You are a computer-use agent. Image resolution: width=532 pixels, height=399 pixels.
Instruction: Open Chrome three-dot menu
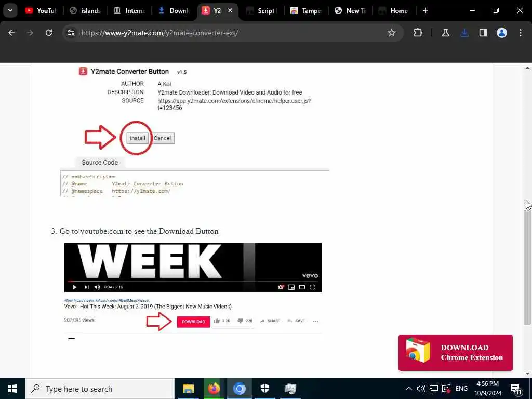[x=521, y=33]
